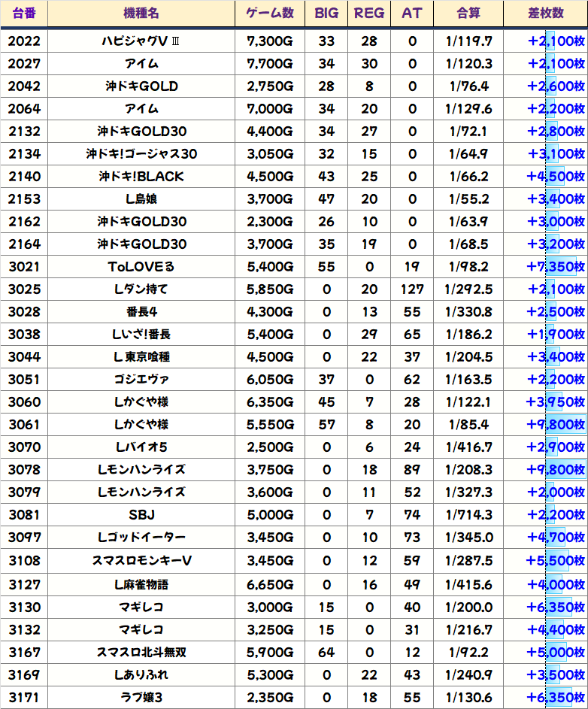Click BIG count 47 for L島娘
This screenshot has width=588, height=709.
tap(326, 199)
